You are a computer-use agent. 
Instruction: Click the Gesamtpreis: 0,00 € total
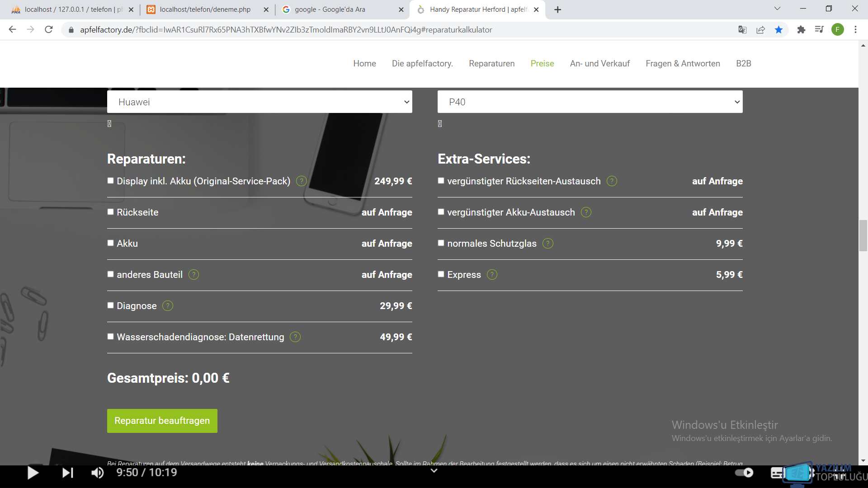tap(168, 378)
